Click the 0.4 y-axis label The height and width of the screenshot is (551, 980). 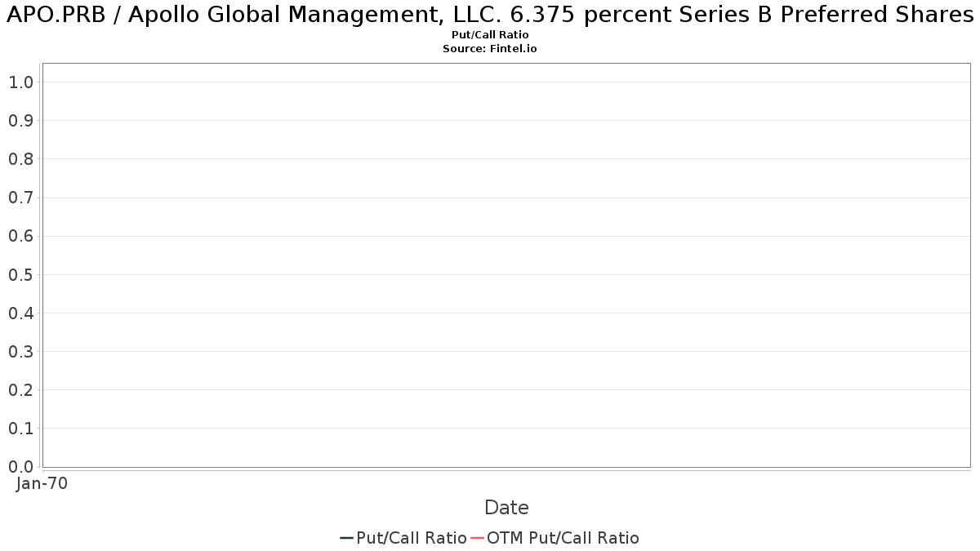point(20,313)
